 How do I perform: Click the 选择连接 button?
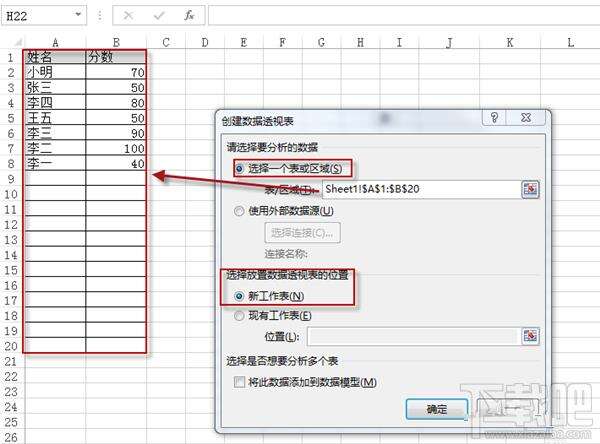[302, 233]
